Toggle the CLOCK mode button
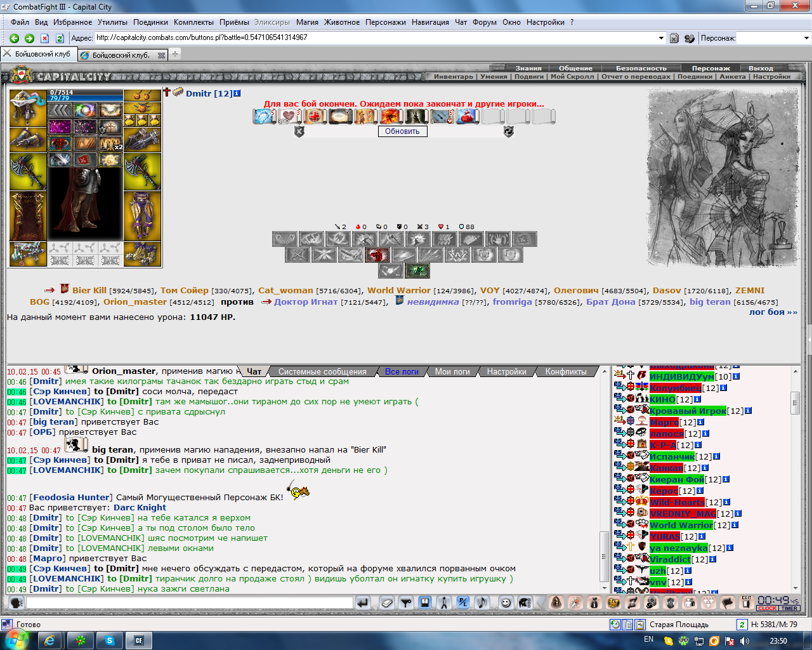The width and height of the screenshot is (812, 650). (767, 608)
